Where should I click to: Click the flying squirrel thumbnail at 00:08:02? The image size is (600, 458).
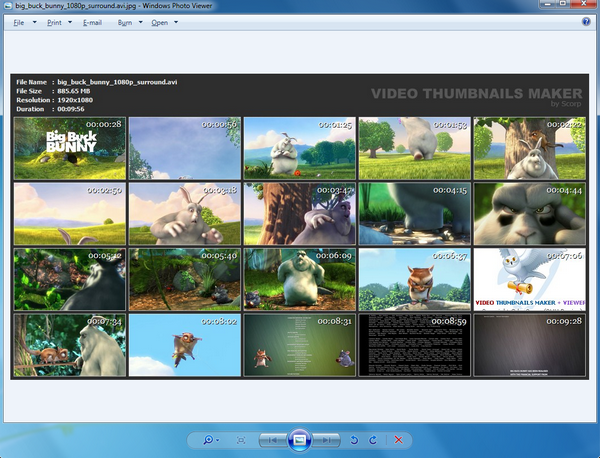[185, 345]
